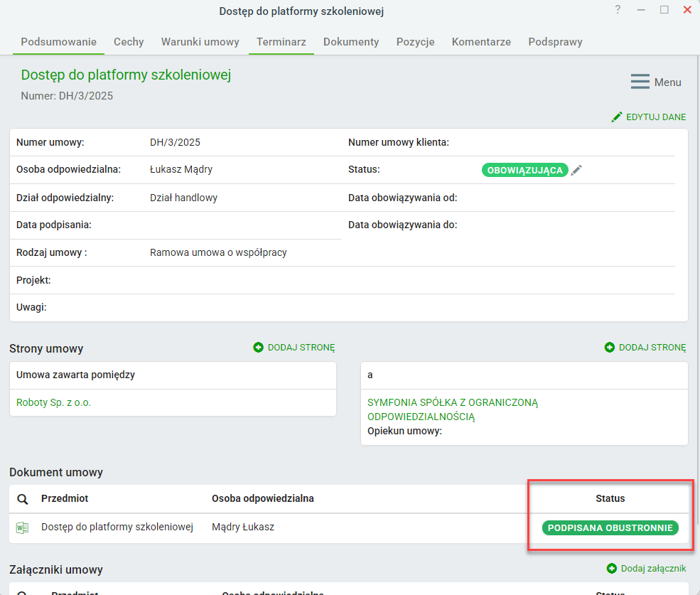Screen dimensions: 700x595
Task: Click 'Mądry Łukasz' in document row
Action: click(243, 527)
